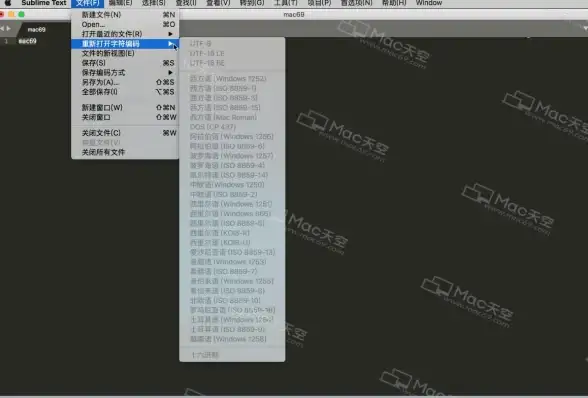The height and width of the screenshot is (398, 588).
Task: Select DOS (CP 437) encoding
Action: pyautogui.click(x=232, y=127)
